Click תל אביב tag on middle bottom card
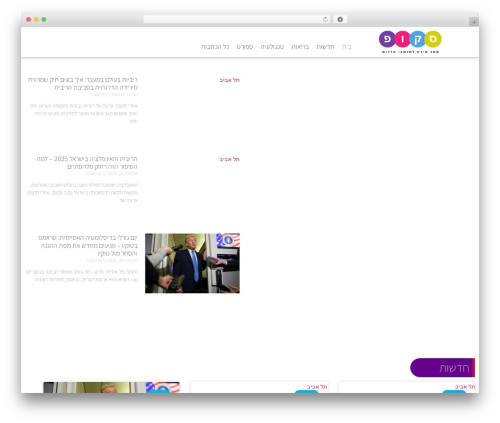Viewport: 500px width, 423px height. pos(317,386)
